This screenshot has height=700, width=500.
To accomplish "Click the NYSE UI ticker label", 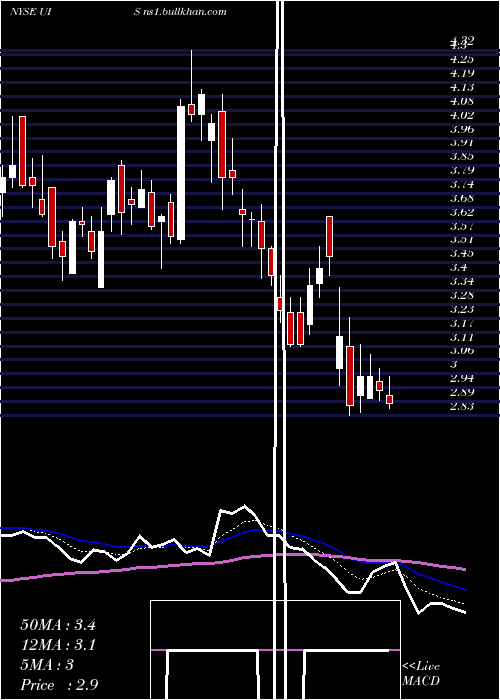I will (x=29, y=12).
